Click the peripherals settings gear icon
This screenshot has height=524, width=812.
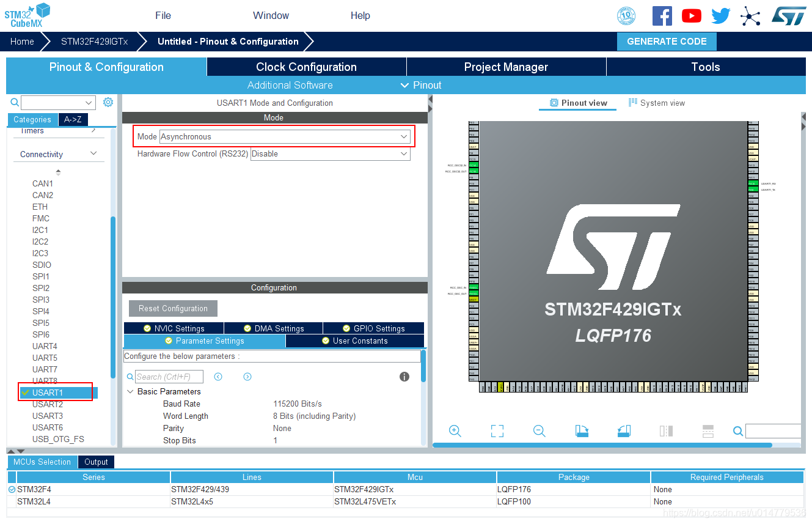[108, 102]
